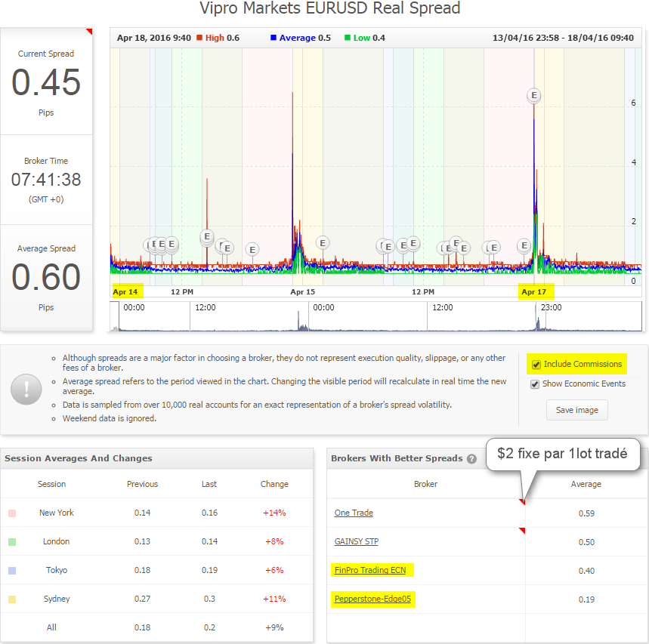Open the Pepperstone-Edge05 link
649x644 pixels.
click(372, 599)
